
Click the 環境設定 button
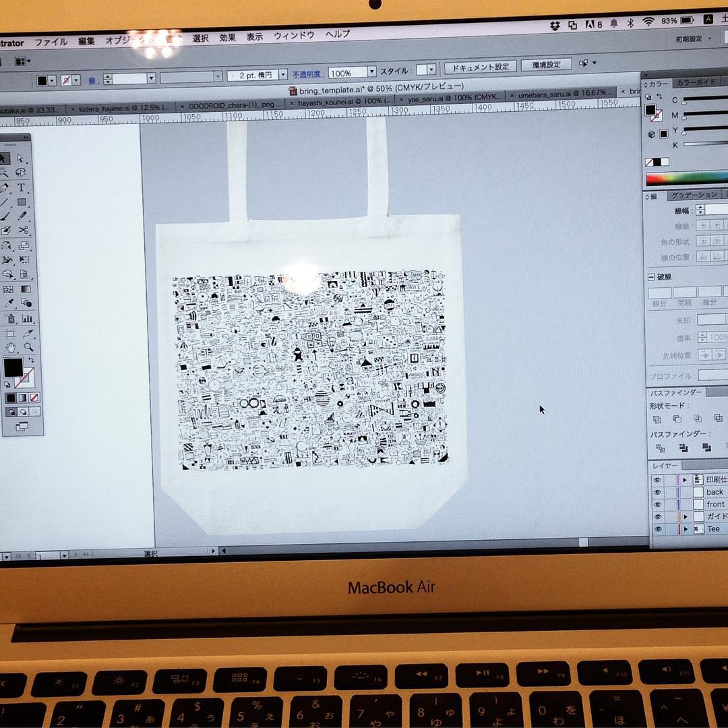point(546,65)
